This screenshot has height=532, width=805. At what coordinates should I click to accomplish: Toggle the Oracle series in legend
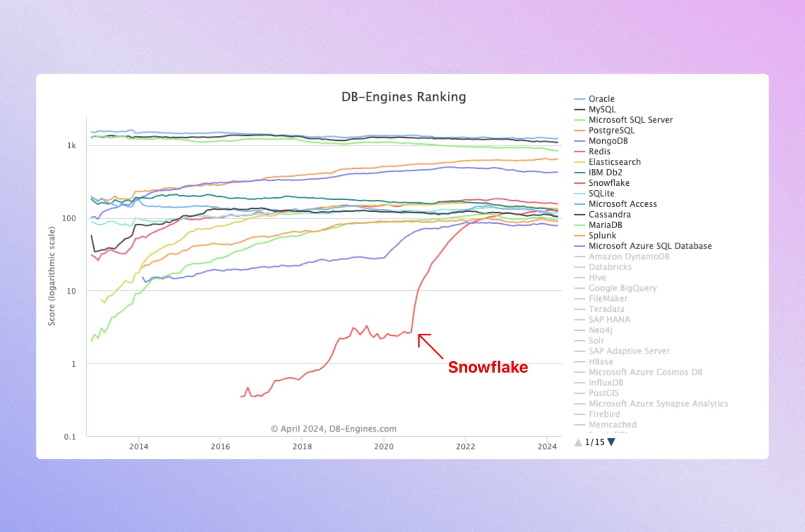(594, 99)
